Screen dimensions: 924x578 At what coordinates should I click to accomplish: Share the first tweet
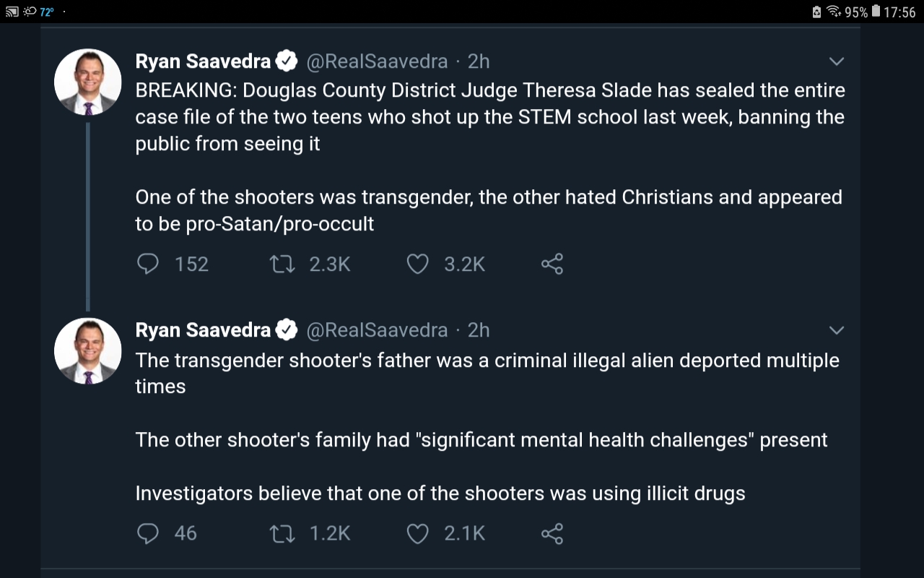[x=552, y=264]
